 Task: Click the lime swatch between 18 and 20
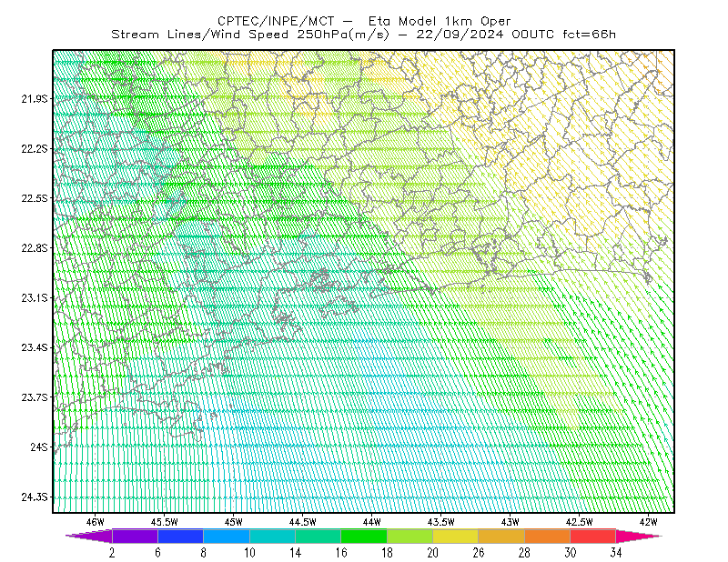pos(409,536)
